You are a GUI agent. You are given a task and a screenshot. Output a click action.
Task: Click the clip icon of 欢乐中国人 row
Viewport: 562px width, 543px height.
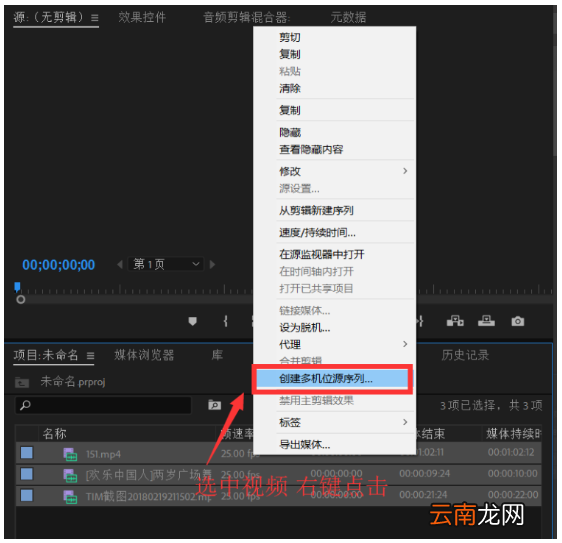[x=70, y=476]
